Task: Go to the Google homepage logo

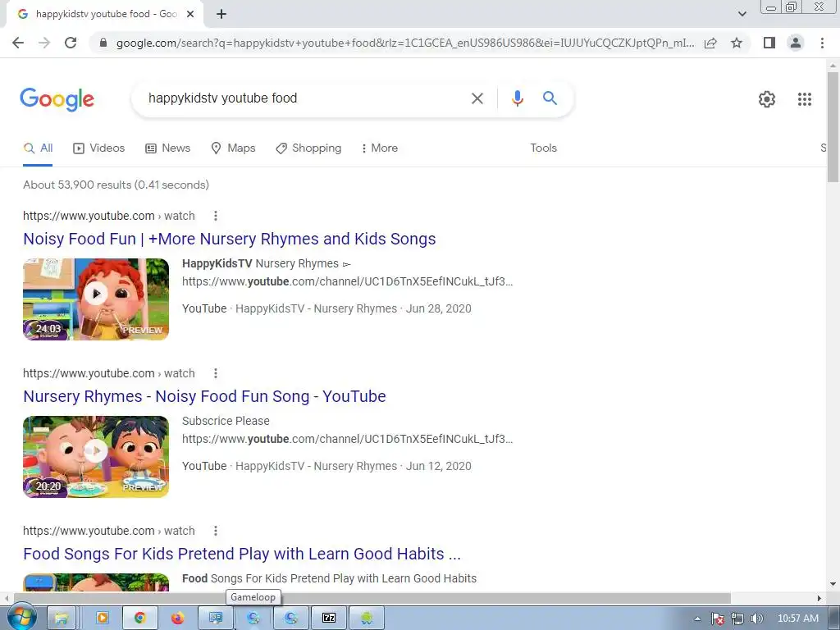Action: [57, 99]
